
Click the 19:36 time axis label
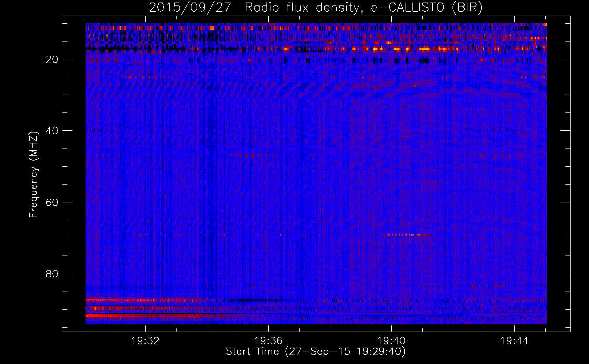coord(268,341)
